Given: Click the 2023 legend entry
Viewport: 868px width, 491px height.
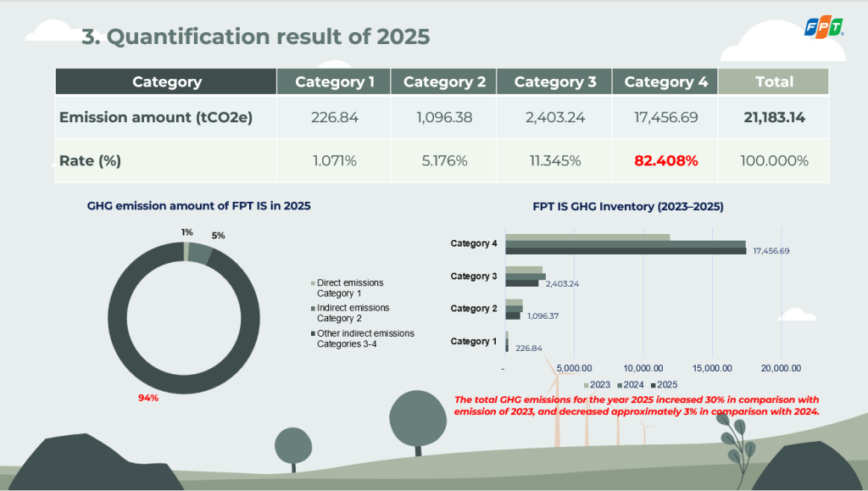Looking at the screenshot, I should point(597,385).
